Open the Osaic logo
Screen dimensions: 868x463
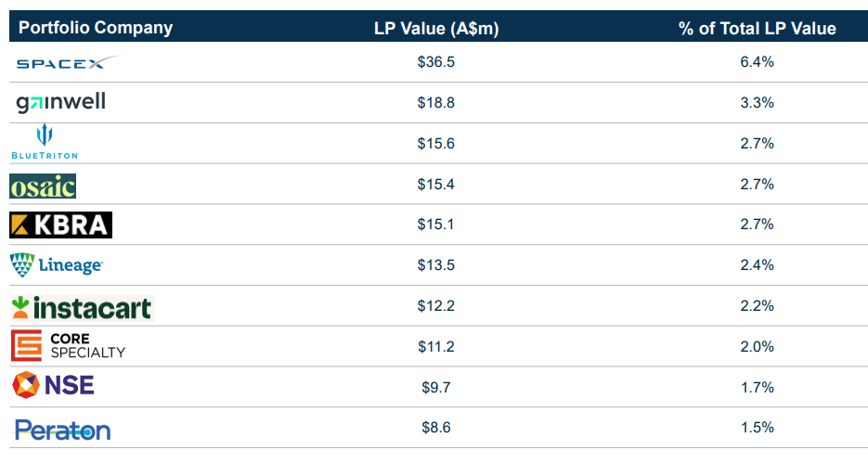43,186
